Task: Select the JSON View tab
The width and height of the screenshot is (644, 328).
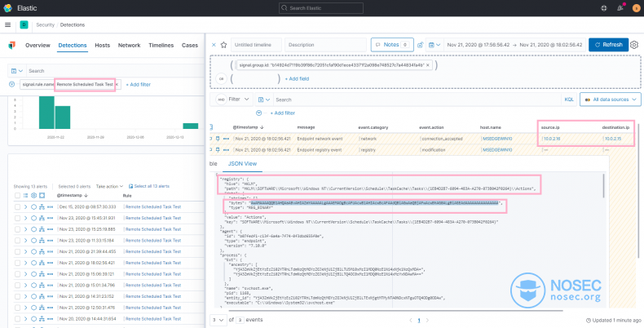Action: point(242,163)
